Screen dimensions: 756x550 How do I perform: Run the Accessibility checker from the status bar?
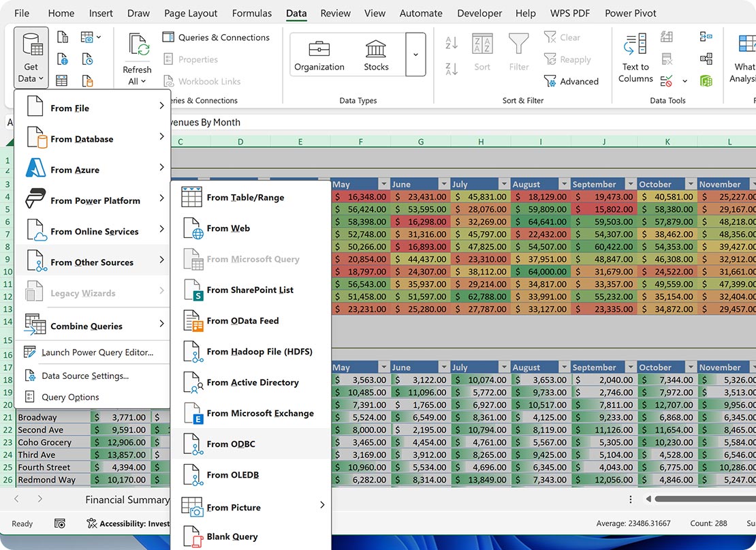[x=128, y=523]
